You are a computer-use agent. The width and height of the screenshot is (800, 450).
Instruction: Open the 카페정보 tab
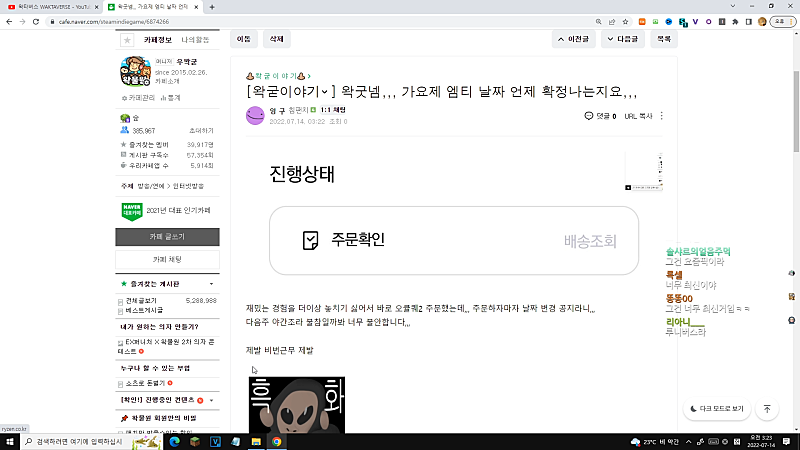tap(158, 40)
